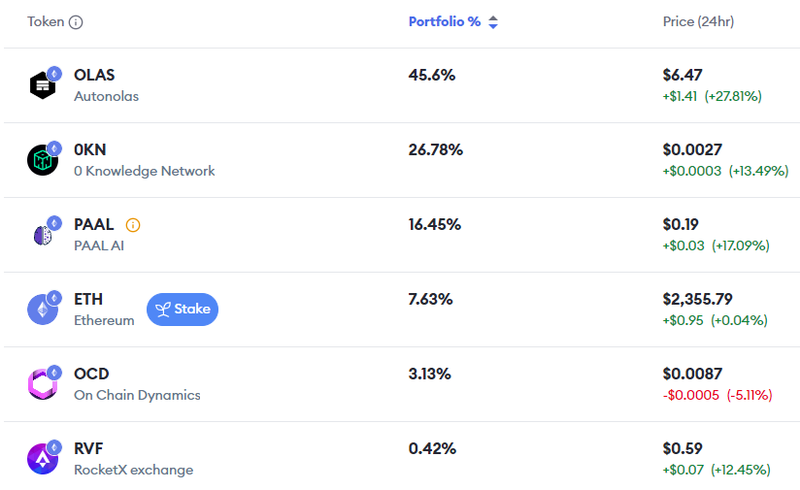Click the orange warning icon next to PAAL
Viewport: 800px width, 490px height.
(133, 225)
